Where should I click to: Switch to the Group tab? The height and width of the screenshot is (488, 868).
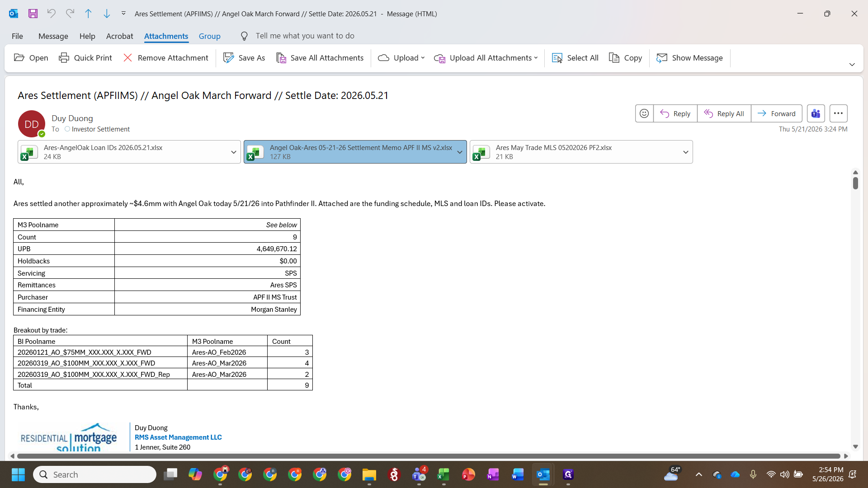click(209, 36)
